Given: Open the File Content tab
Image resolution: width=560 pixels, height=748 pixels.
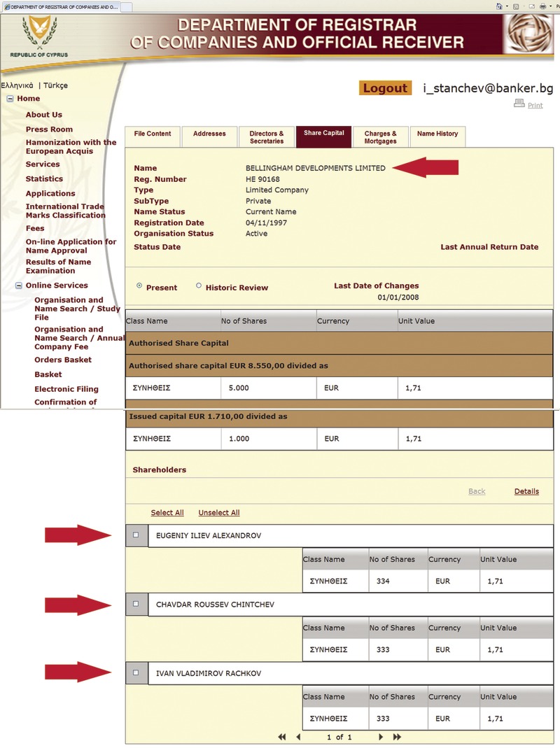Looking at the screenshot, I should (153, 137).
